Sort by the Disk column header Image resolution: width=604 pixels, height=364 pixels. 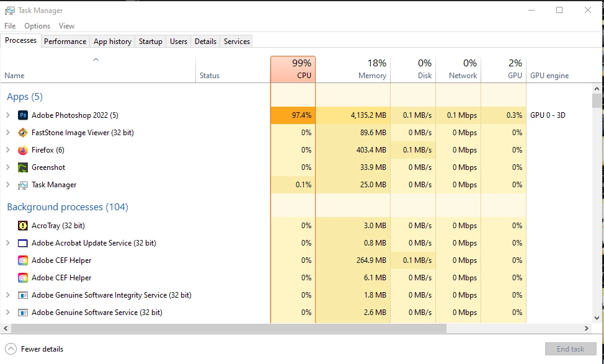tap(413, 69)
